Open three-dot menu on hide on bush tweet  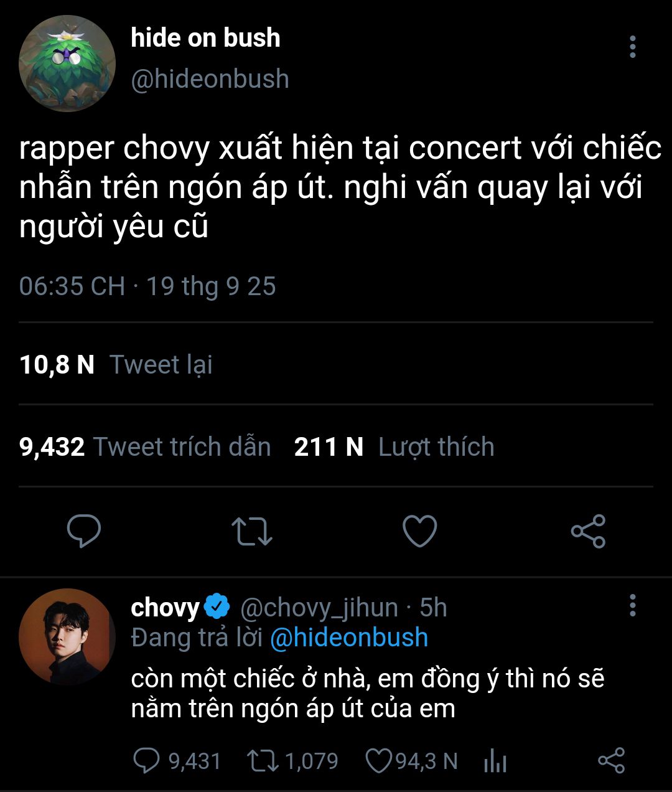pyautogui.click(x=632, y=47)
